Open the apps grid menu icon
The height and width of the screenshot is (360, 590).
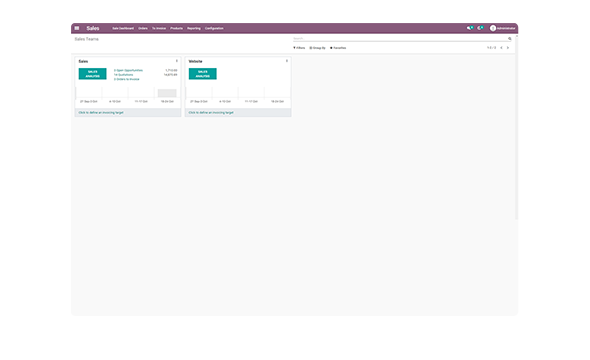tap(77, 28)
